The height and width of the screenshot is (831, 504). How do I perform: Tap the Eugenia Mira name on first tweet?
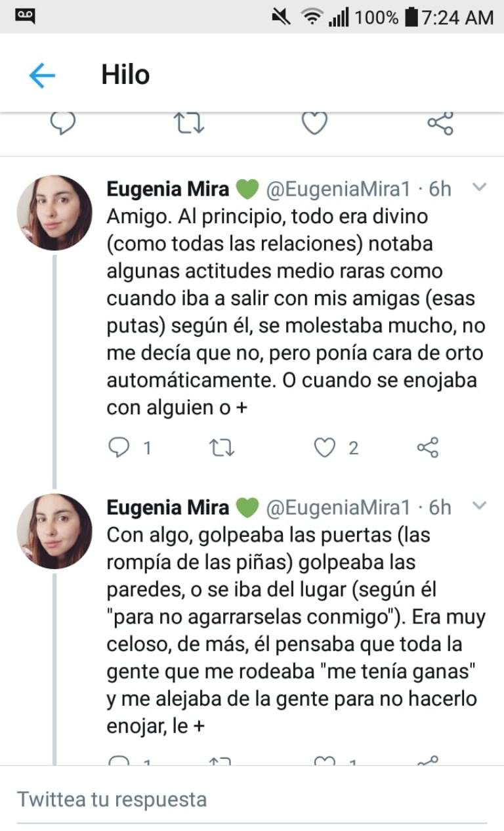click(x=168, y=189)
